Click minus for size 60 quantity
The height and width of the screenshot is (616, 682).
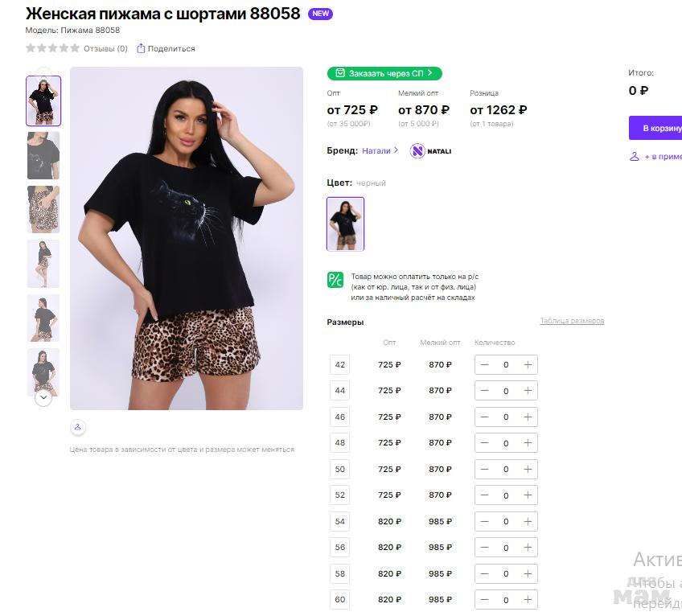click(484, 599)
